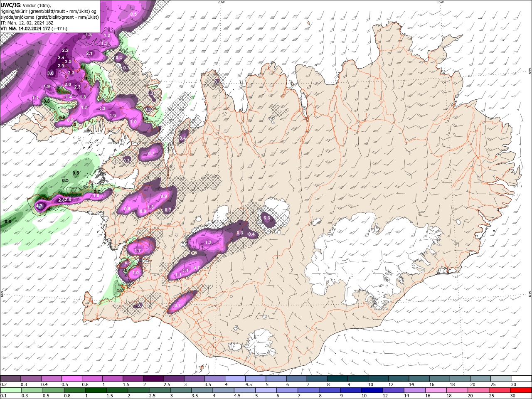The image size is (532, 399).
Task: Click the darkest purple 2 swatch in upper legend row
Action: click(153, 379)
